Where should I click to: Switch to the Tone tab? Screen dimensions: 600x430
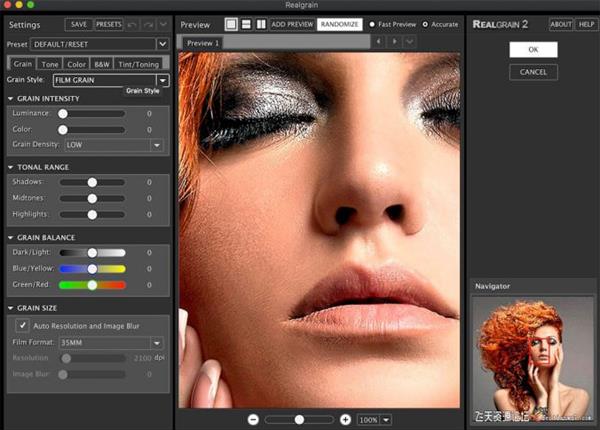[49, 63]
